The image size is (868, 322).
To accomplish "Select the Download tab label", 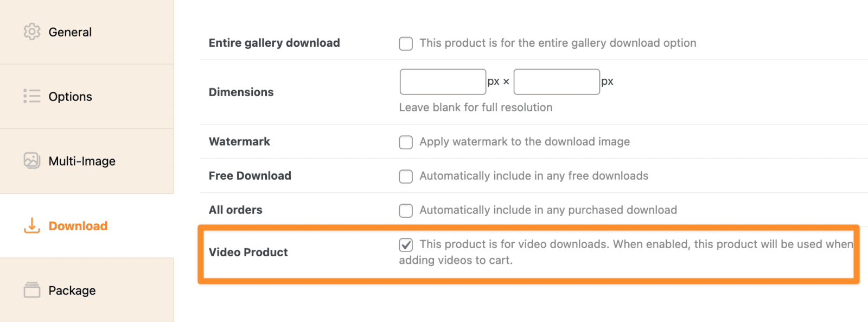I will [x=78, y=226].
